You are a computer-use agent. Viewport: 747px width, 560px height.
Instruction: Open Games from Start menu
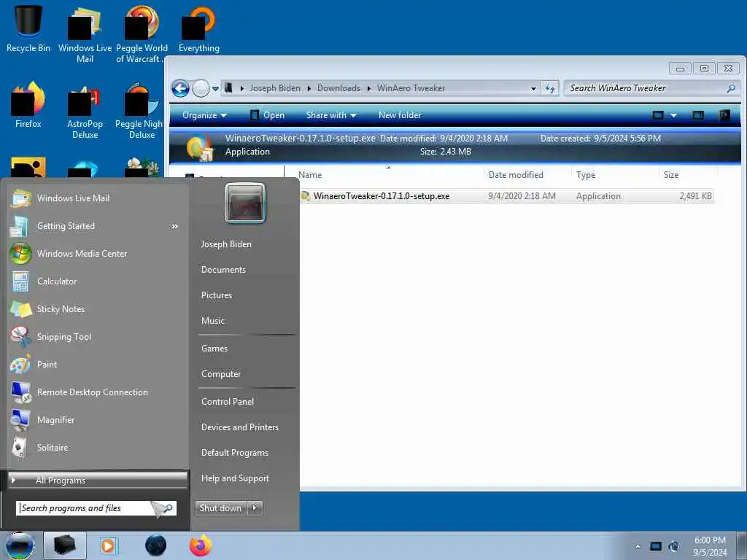click(214, 349)
